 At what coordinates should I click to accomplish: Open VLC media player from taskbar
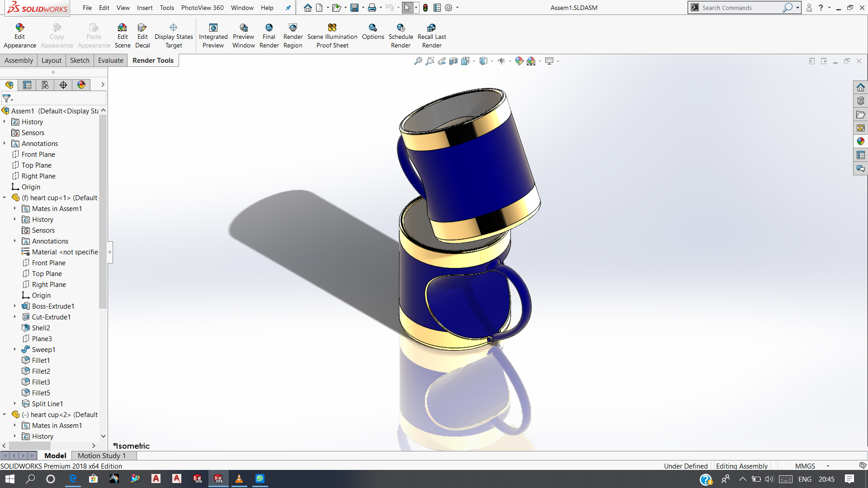pos(239,479)
